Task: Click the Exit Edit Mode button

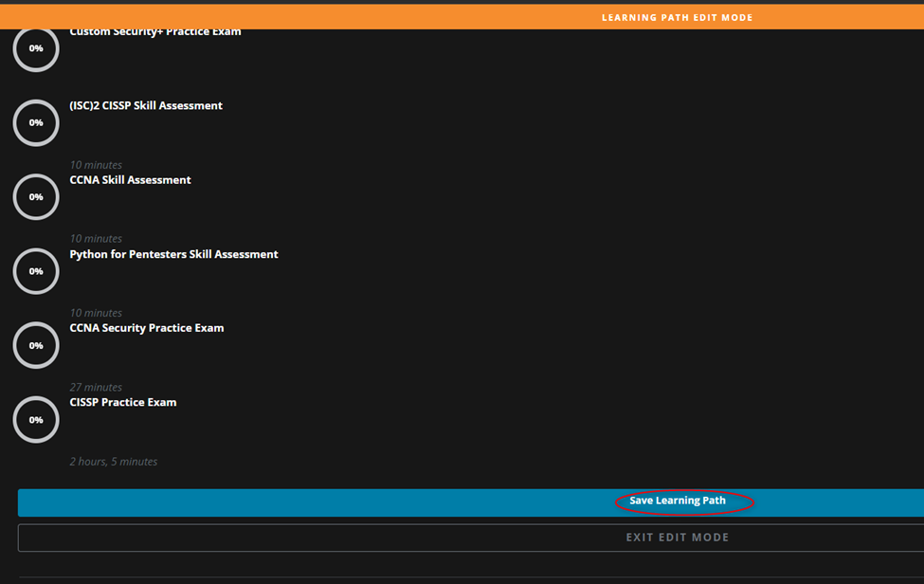Action: click(x=677, y=537)
